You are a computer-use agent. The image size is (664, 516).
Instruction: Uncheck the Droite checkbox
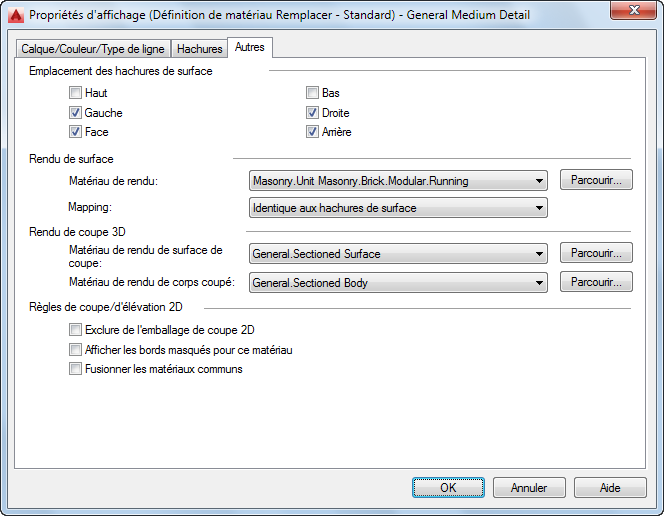(313, 113)
